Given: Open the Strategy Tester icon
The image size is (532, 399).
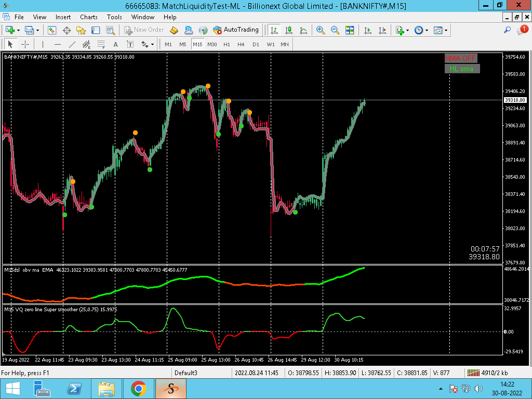Looking at the screenshot, I should (x=110, y=30).
